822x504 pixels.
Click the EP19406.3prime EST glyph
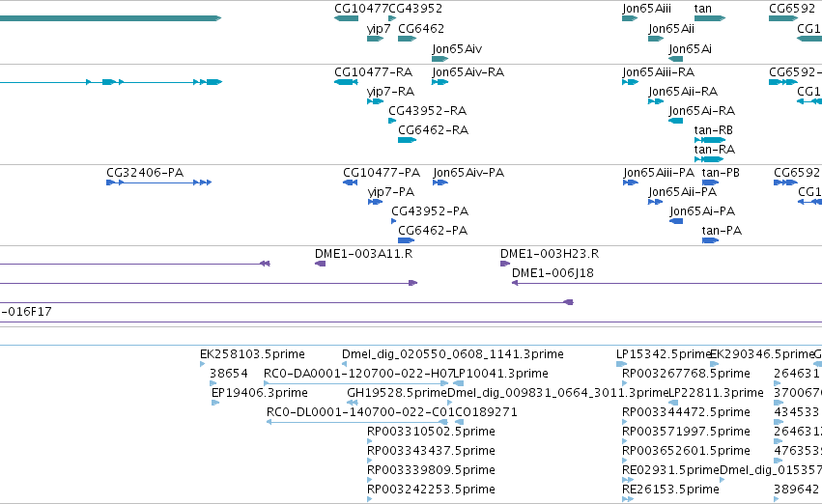[215, 403]
